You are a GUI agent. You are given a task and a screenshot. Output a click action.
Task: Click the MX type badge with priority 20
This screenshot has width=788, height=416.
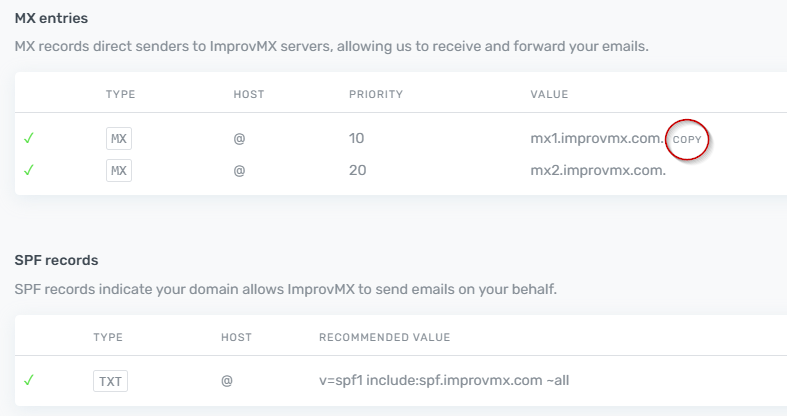[x=119, y=170]
